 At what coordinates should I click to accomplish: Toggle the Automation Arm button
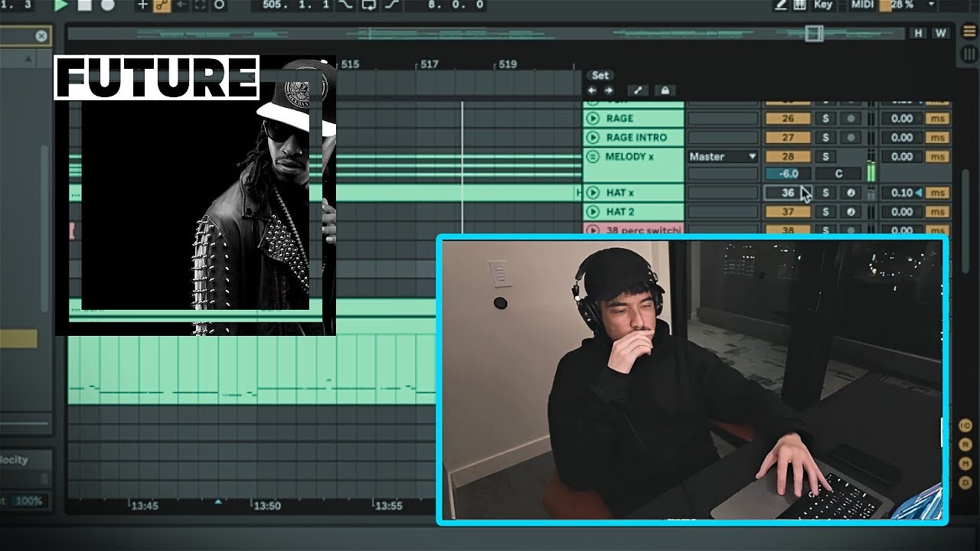[x=162, y=5]
